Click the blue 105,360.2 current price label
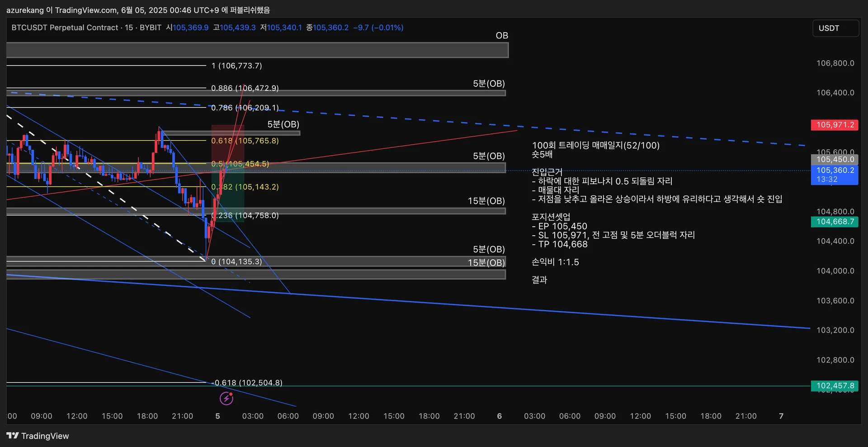Screen dimensions: 868x447 pyautogui.click(x=835, y=175)
